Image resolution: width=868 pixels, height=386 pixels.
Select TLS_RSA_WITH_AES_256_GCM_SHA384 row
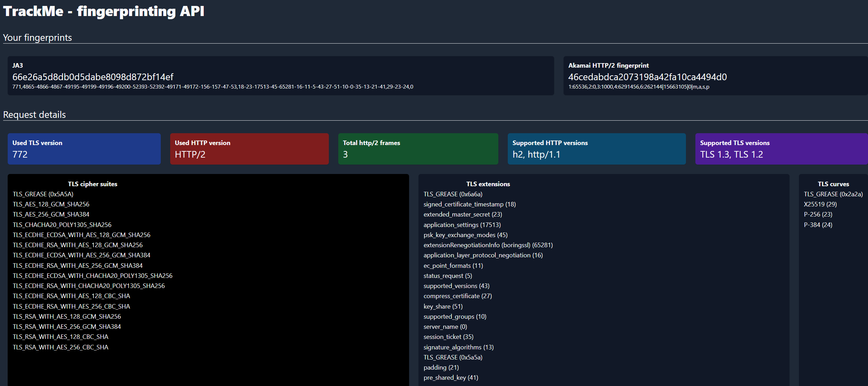[x=67, y=327]
